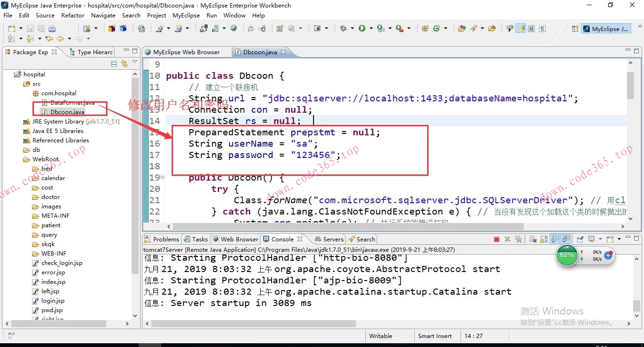
Task: Toggle Link with Editor in Package Explorer
Action: 124,64
